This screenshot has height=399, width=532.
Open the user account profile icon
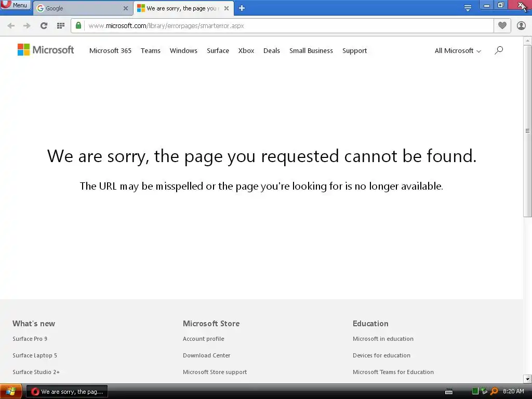(x=521, y=26)
